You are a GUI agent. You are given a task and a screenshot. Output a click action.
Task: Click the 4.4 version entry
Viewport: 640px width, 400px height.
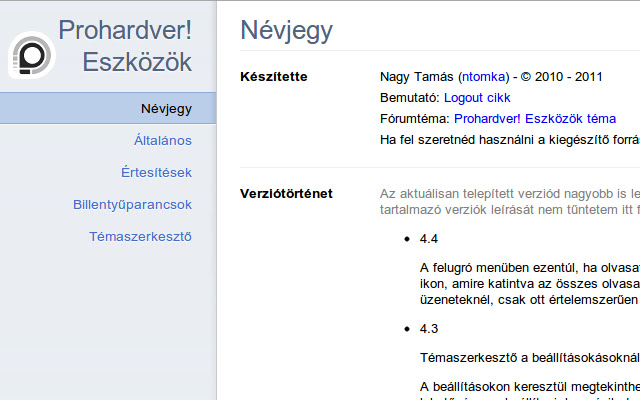click(x=429, y=239)
